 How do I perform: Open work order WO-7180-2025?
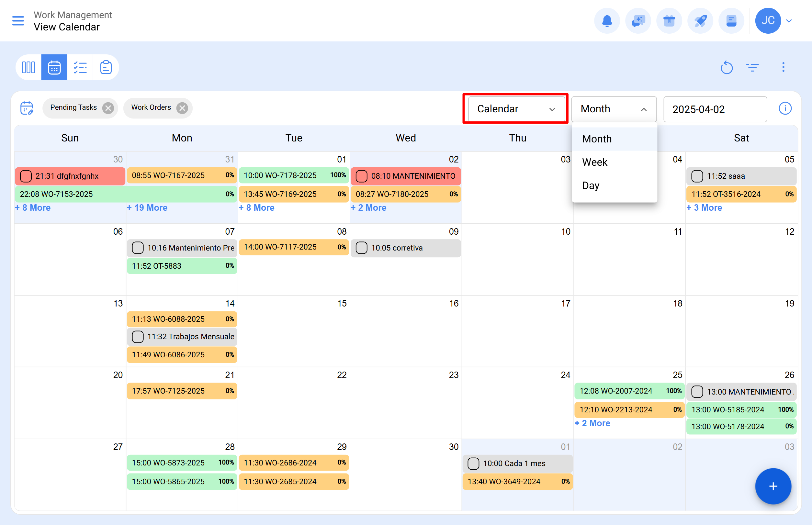405,194
